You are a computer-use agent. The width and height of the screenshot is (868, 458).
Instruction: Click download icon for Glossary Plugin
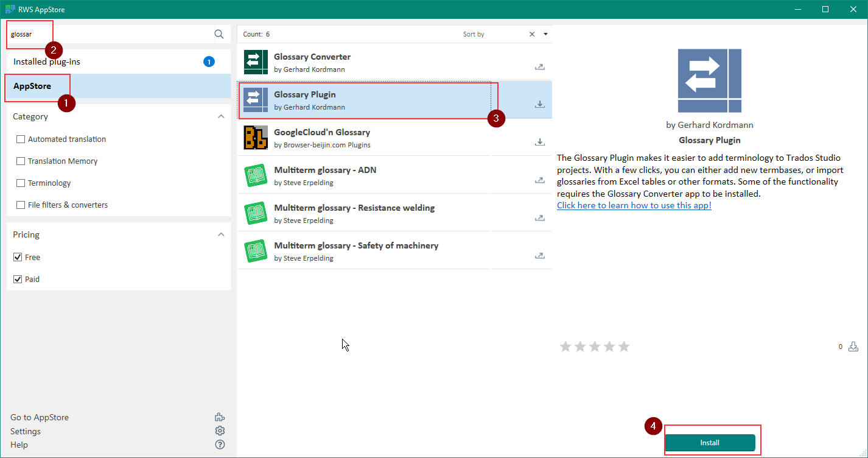point(539,104)
